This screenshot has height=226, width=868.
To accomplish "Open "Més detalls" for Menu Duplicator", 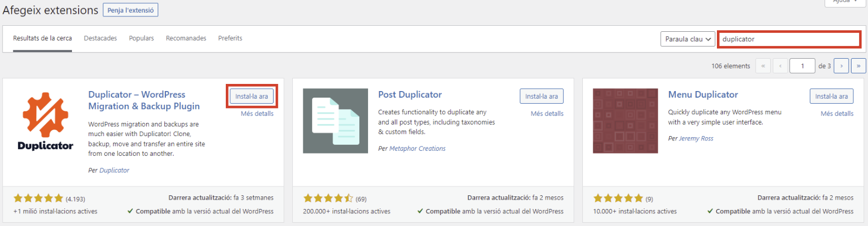I will pyautogui.click(x=837, y=114).
